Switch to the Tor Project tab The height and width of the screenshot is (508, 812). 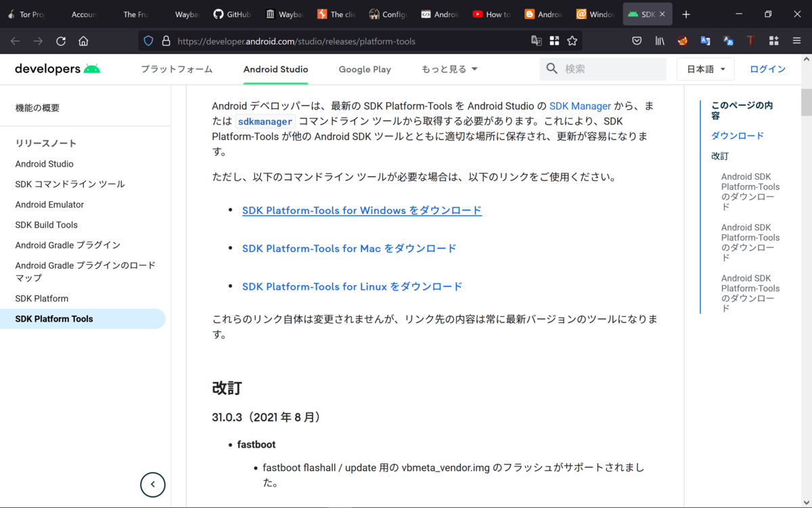[x=27, y=14]
